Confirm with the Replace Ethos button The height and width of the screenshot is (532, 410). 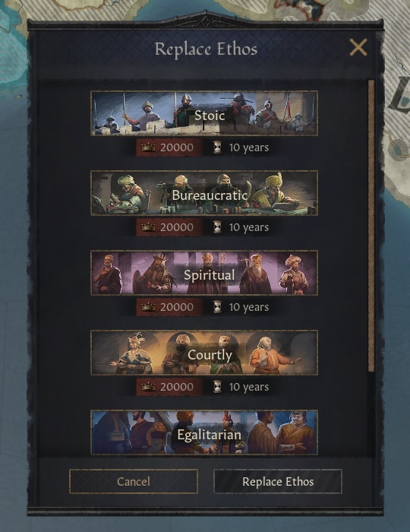point(278,481)
